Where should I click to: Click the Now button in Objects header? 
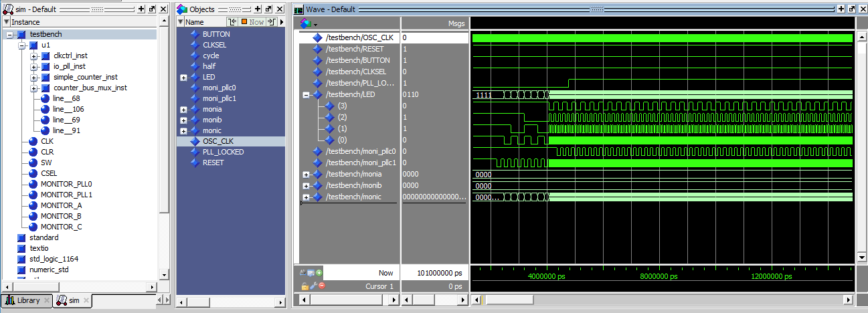[x=252, y=22]
